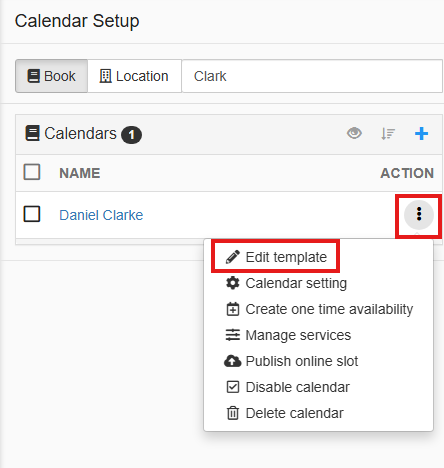This screenshot has height=468, width=444.
Task: Switch to the Book tab
Action: [52, 76]
